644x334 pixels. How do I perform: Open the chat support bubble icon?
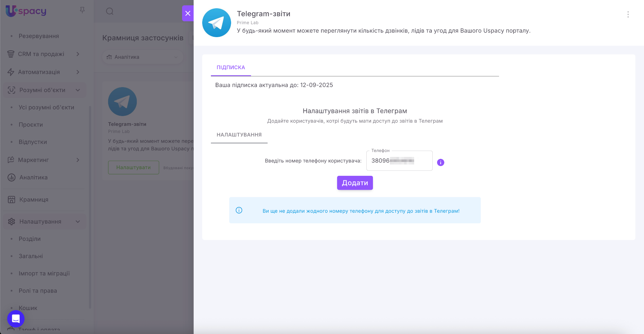point(16,319)
